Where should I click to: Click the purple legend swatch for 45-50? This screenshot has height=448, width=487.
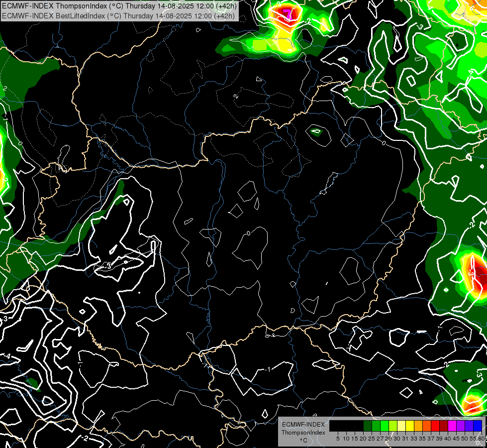[461, 426]
